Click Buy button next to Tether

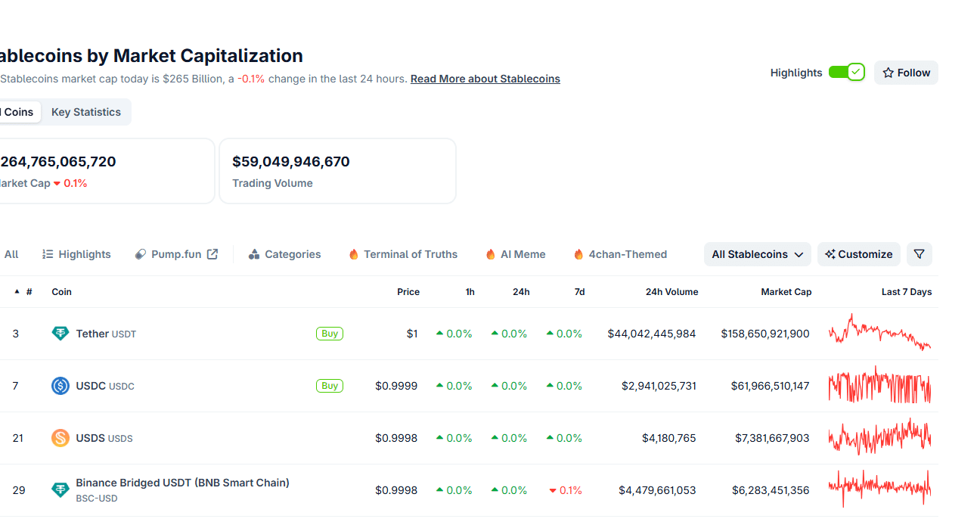coord(330,334)
